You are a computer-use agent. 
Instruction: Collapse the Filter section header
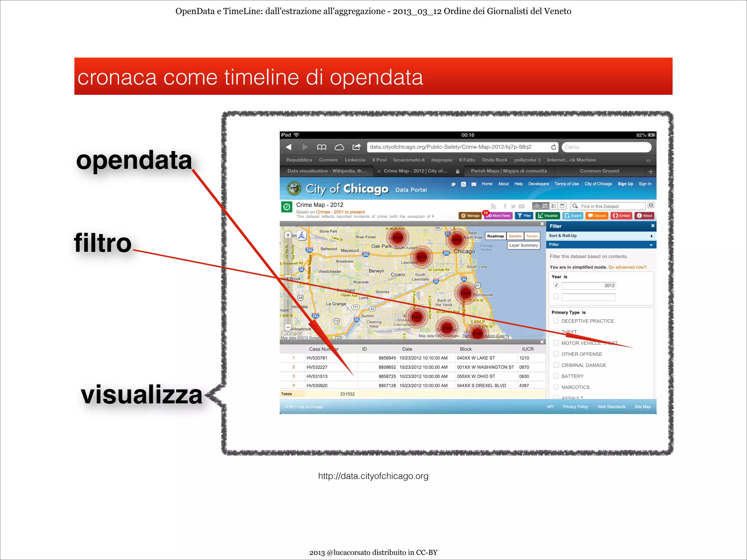click(601, 245)
